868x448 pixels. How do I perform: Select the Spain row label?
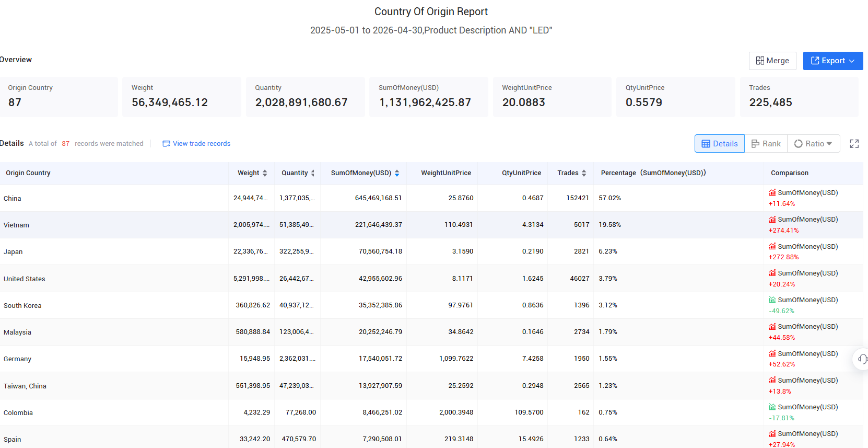(13, 440)
